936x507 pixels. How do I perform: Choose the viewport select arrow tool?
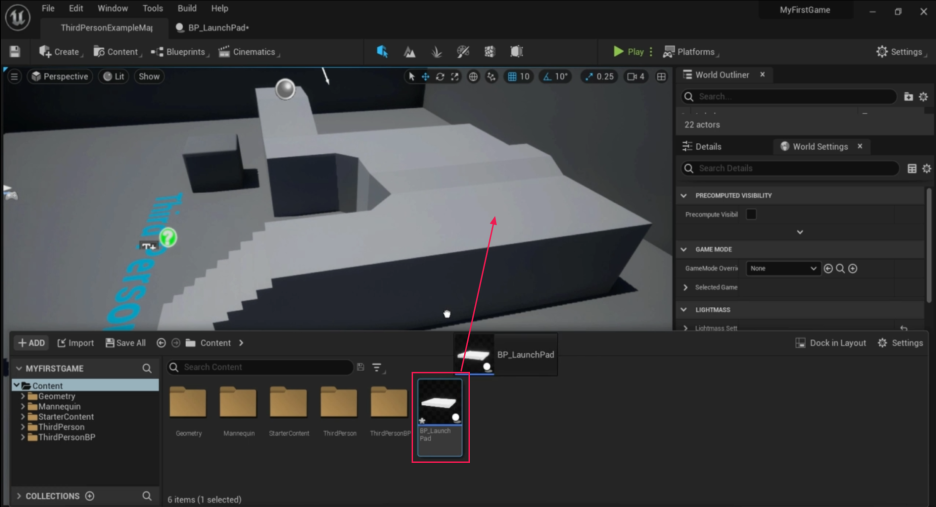411,76
